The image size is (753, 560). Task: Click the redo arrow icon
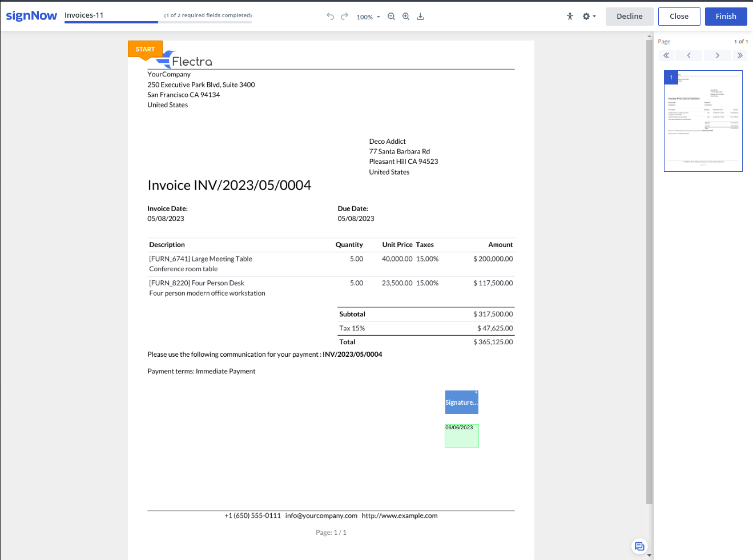pos(344,17)
